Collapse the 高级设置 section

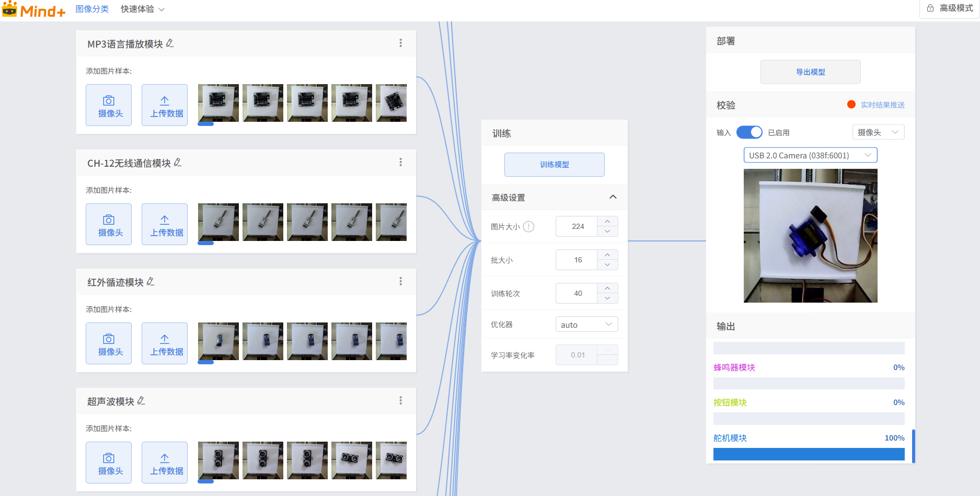click(613, 197)
